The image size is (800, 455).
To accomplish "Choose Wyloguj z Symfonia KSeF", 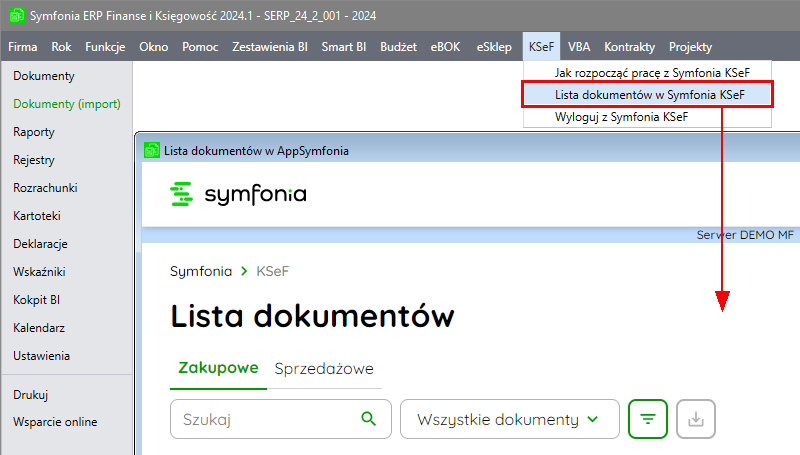I will click(x=621, y=117).
